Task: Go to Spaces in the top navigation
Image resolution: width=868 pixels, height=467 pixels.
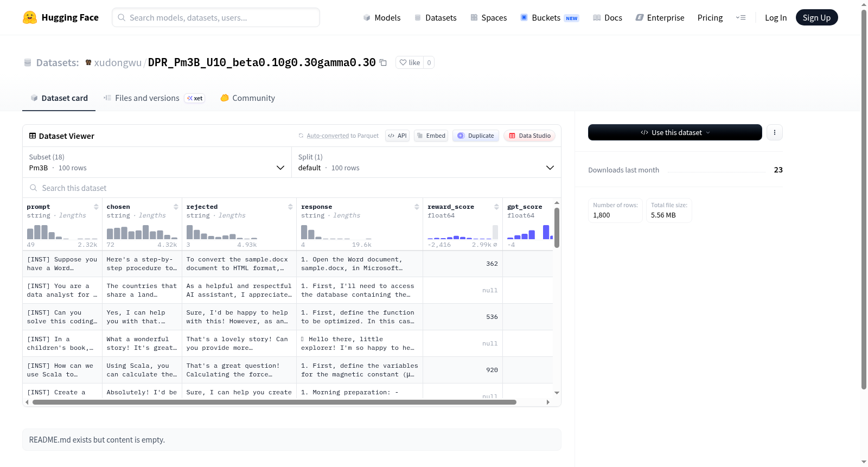Action: click(x=489, y=18)
